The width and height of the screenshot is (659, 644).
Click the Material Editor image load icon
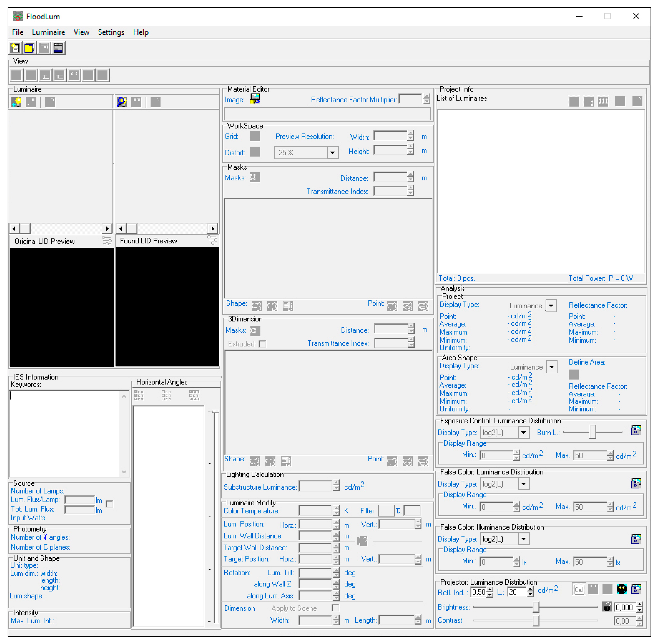(x=255, y=99)
